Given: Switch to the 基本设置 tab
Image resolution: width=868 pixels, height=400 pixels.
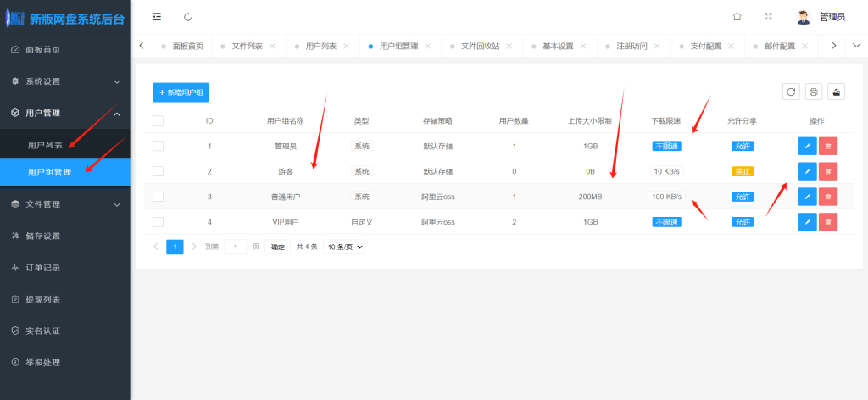Looking at the screenshot, I should [558, 46].
